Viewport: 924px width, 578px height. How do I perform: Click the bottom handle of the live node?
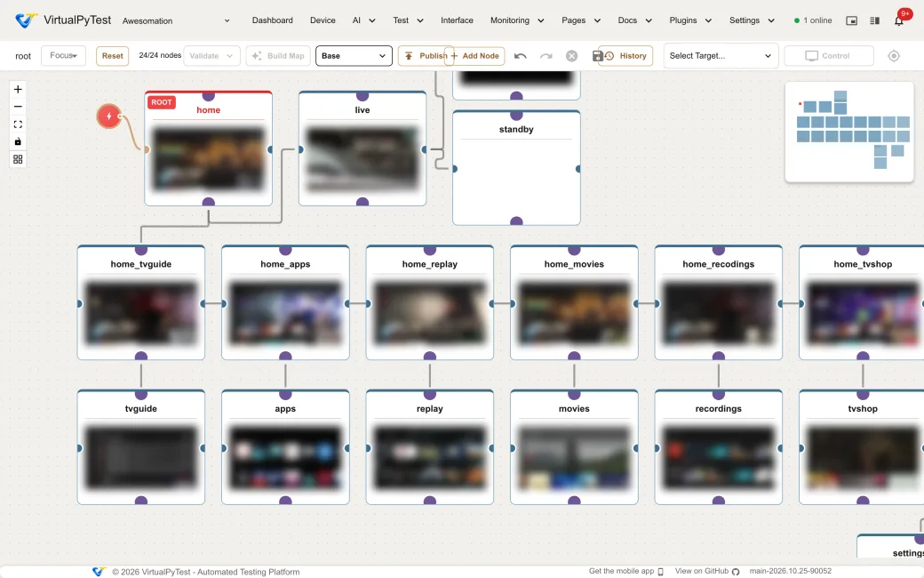pos(362,203)
